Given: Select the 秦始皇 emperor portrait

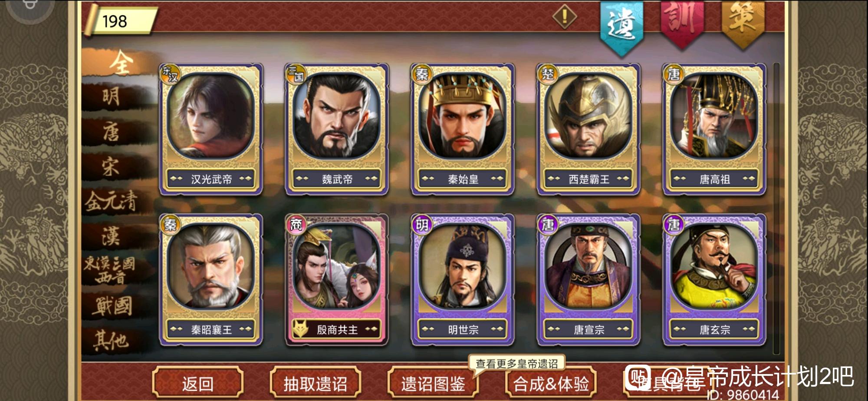Looking at the screenshot, I should (x=463, y=116).
